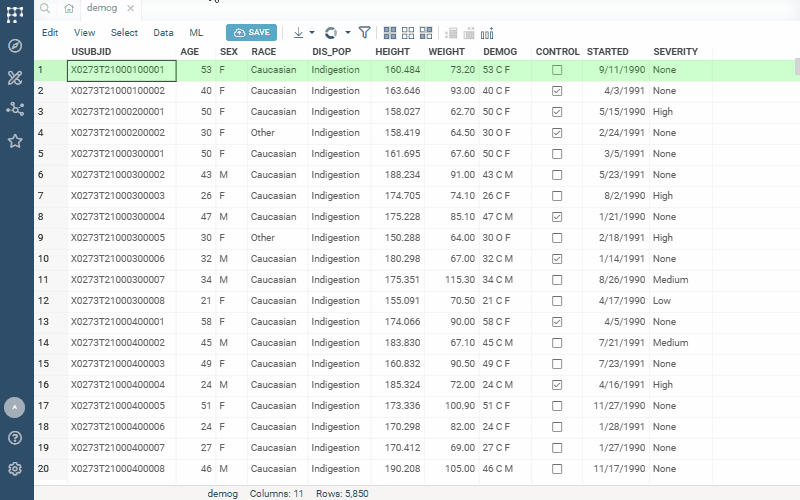Uncheck CONTROL box for row 2
800x500 pixels.
pos(557,91)
